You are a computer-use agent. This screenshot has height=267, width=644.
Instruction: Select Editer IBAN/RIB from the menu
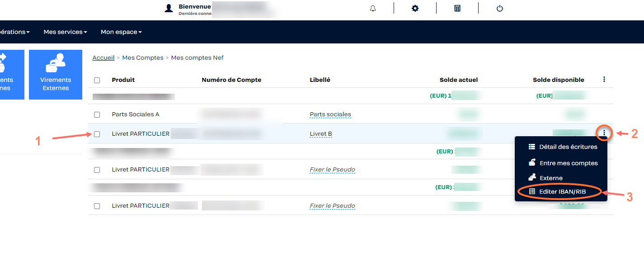558,192
